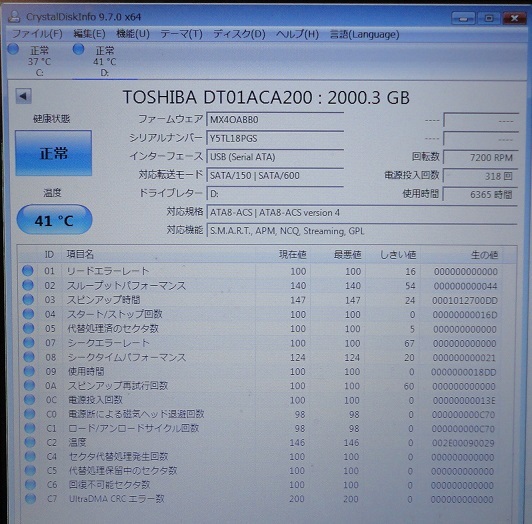This screenshot has width=532, height=524.
Task: Click the 生の値 column header
Action: click(x=484, y=255)
